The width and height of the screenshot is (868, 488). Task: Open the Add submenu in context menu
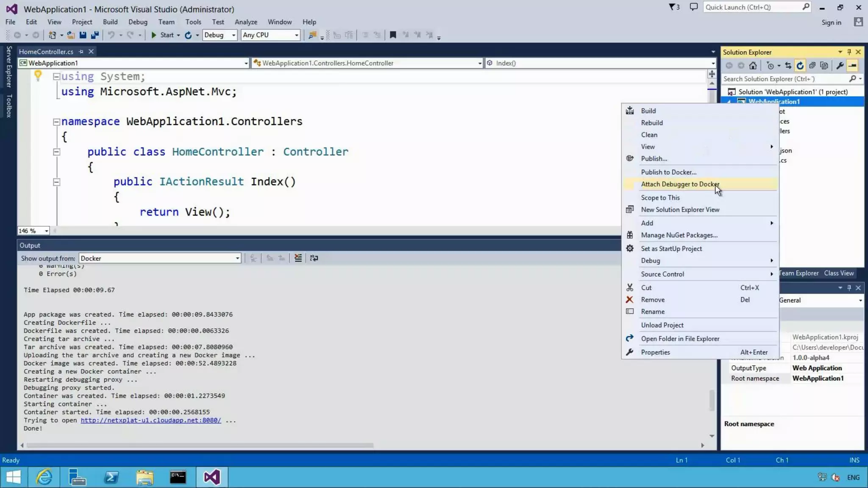pyautogui.click(x=700, y=223)
